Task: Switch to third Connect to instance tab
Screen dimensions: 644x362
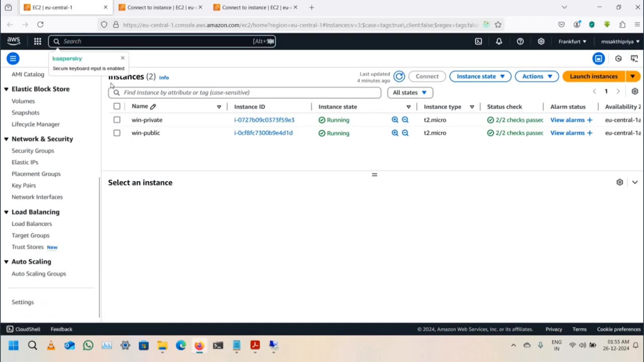Action: tap(255, 8)
